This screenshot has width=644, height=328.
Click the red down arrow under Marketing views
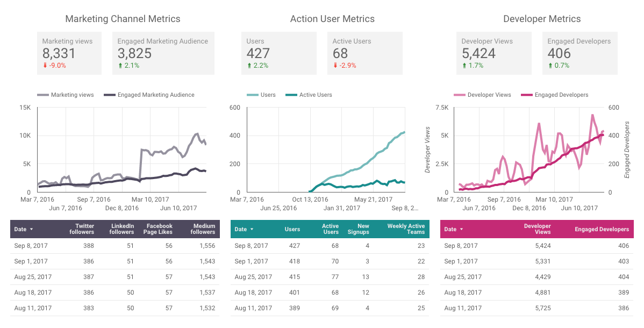coord(45,66)
